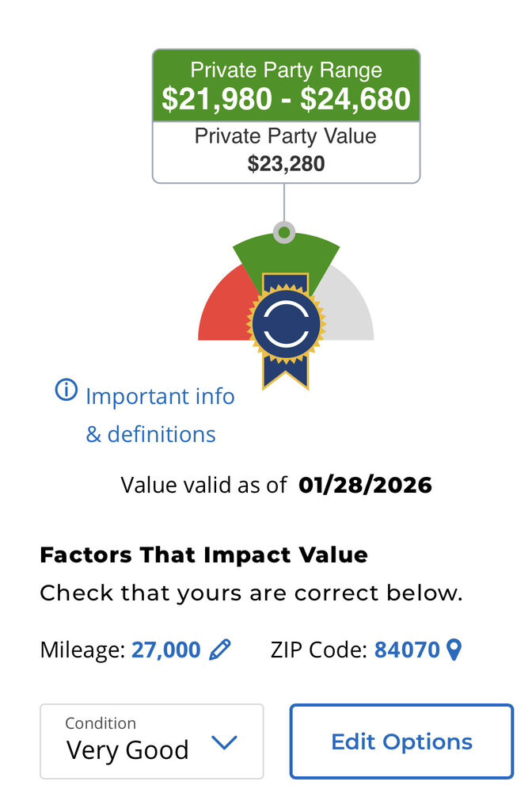Click the Factors That Impact Value heading
The width and height of the screenshot is (532, 808).
[203, 555]
